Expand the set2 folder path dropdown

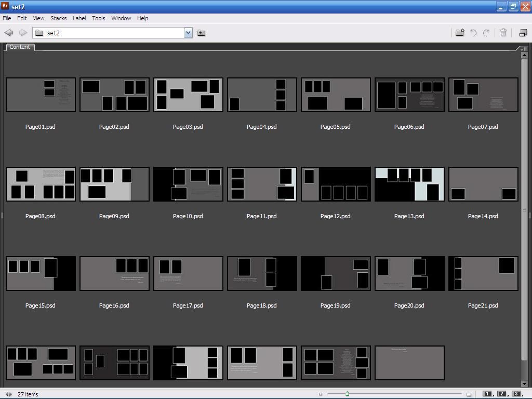click(188, 33)
